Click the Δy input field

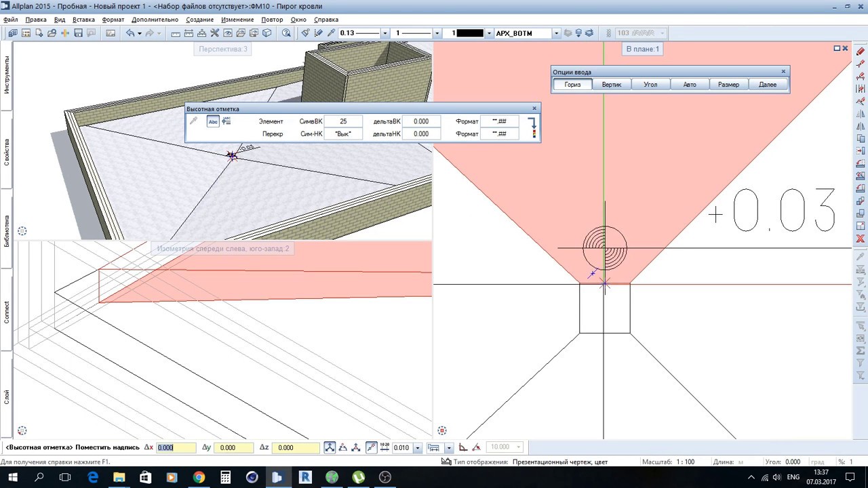coord(233,447)
